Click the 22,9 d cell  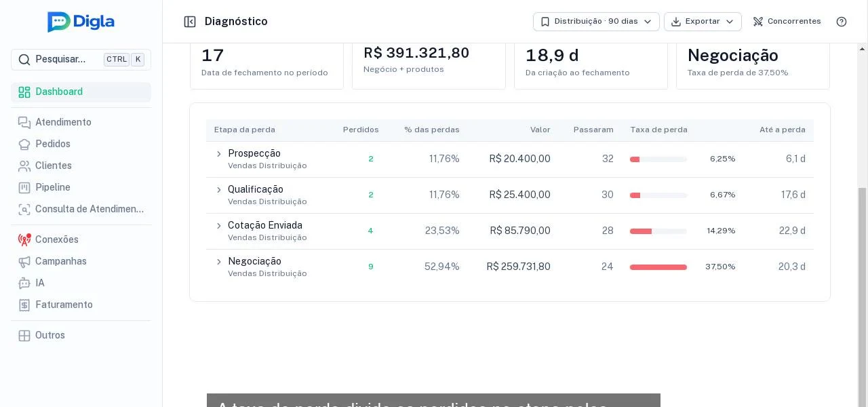coord(792,231)
